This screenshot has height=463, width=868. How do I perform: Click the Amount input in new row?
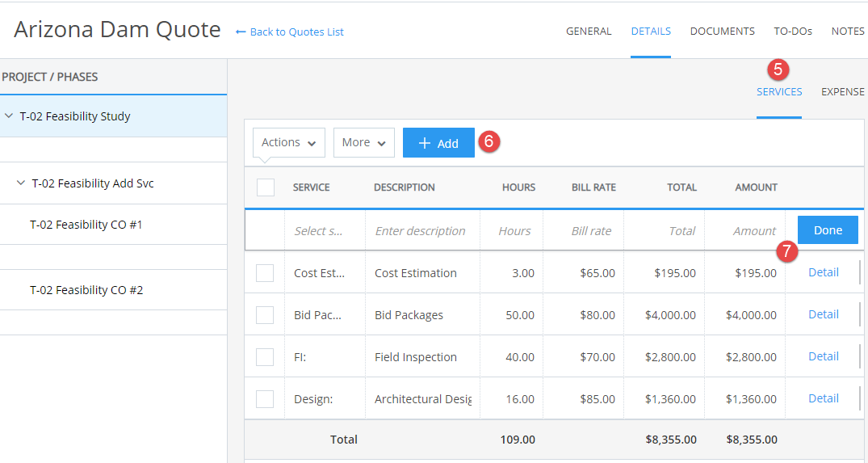[x=745, y=231]
